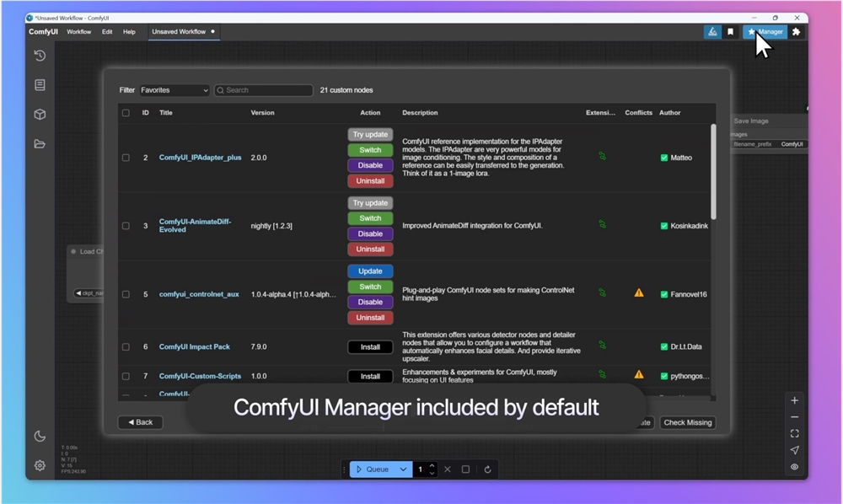Check the box for ComfyUI-AnimateDiff-Evolved row
Viewport: 843px width, 504px height.
pyautogui.click(x=126, y=226)
